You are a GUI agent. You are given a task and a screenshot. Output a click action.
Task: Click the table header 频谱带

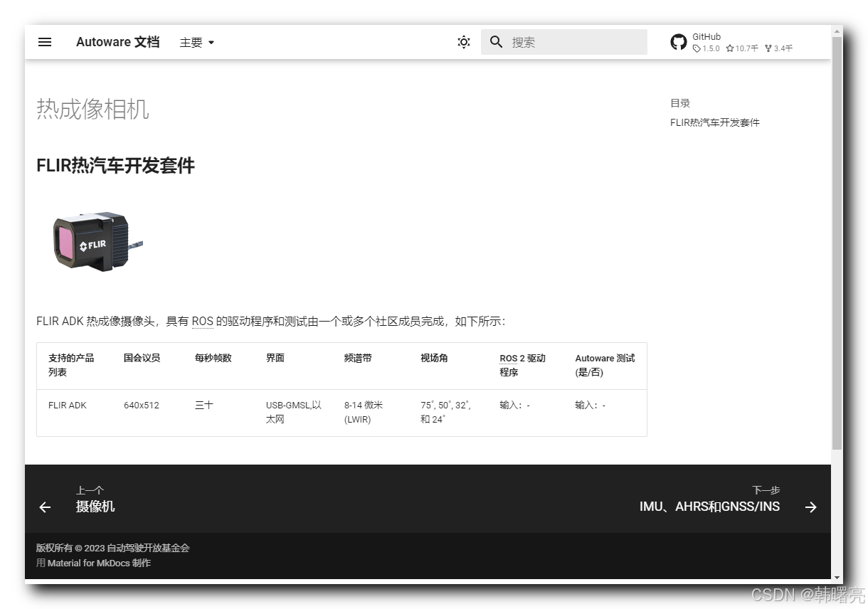pyautogui.click(x=358, y=358)
